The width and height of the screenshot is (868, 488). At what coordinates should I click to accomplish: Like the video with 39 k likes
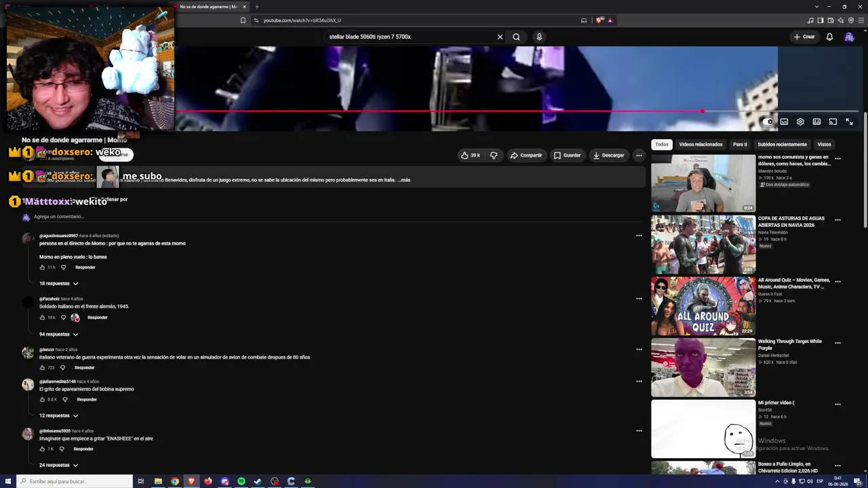470,155
